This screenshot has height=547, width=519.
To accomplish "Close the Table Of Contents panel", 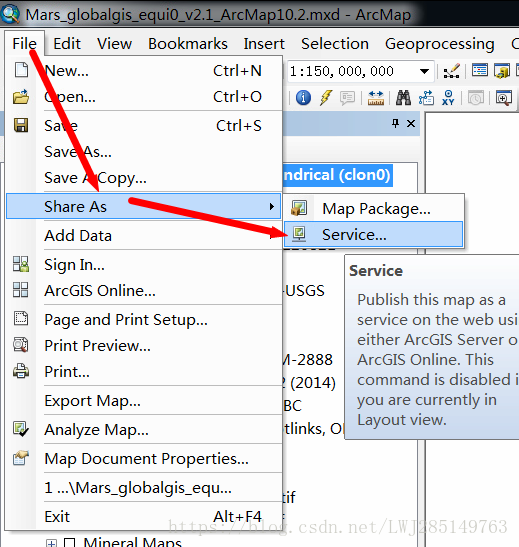I will 411,123.
